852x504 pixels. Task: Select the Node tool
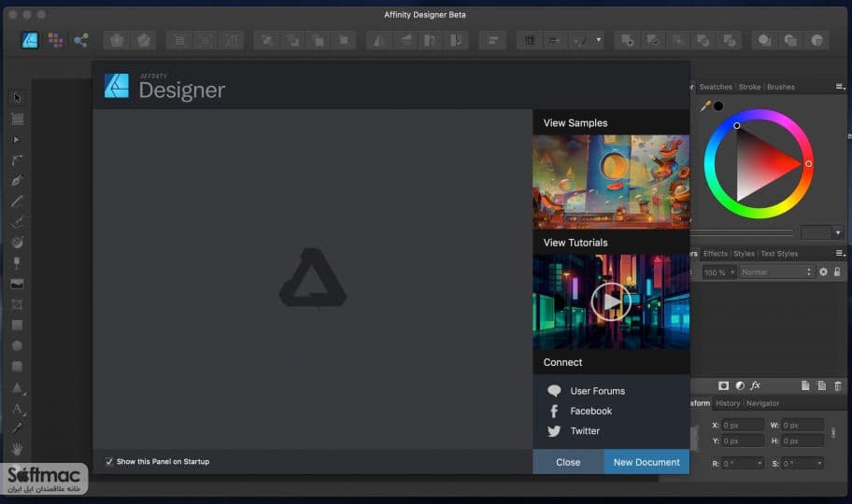pos(17,140)
